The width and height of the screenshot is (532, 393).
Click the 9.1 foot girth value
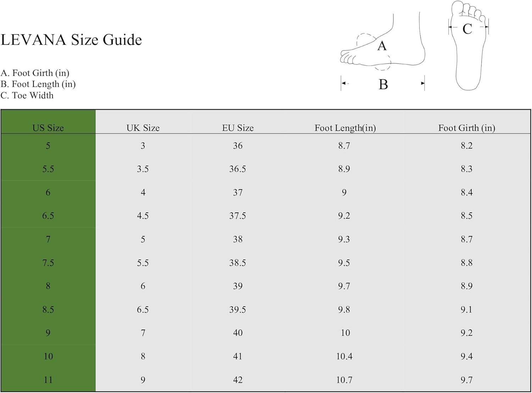coord(466,310)
